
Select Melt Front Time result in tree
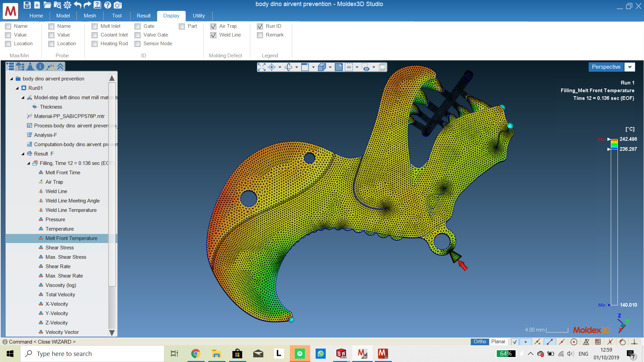(x=63, y=172)
